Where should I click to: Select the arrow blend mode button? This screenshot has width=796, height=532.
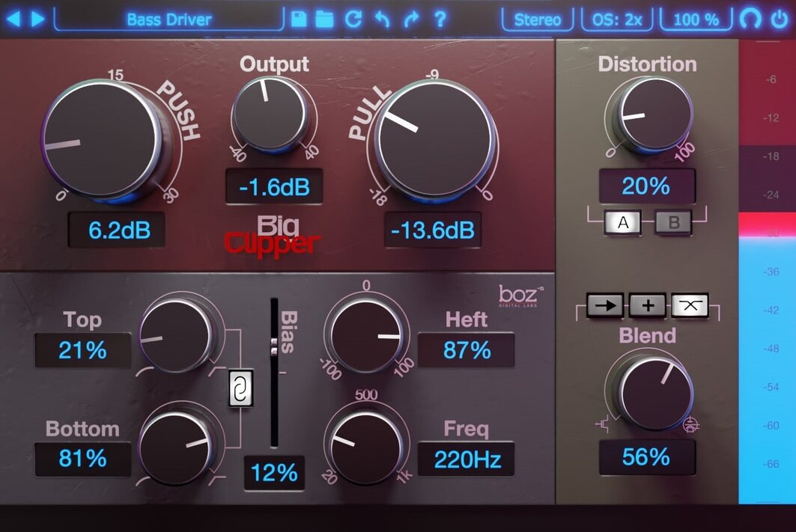[x=606, y=304]
